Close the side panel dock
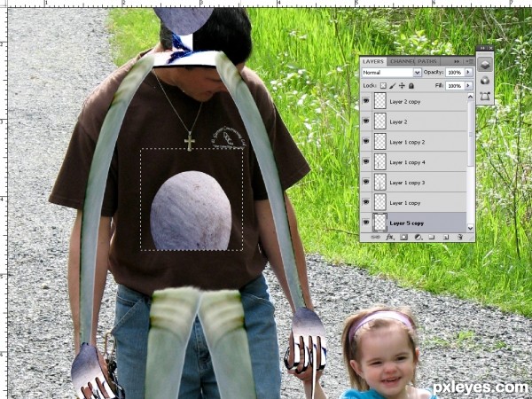 coord(490,48)
